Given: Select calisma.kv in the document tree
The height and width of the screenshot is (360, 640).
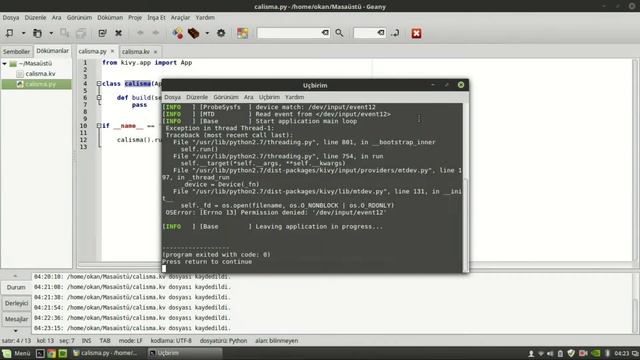Looking at the screenshot, I should 40,74.
